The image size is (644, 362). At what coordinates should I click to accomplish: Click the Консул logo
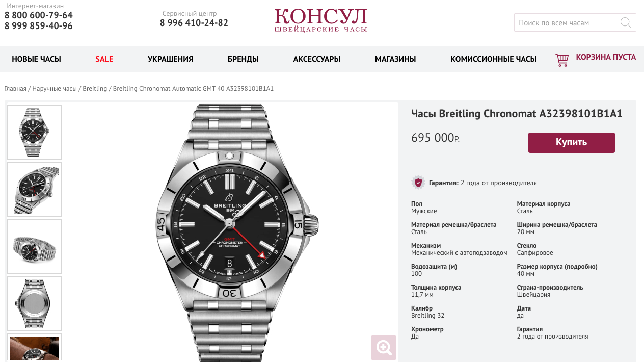click(x=320, y=20)
